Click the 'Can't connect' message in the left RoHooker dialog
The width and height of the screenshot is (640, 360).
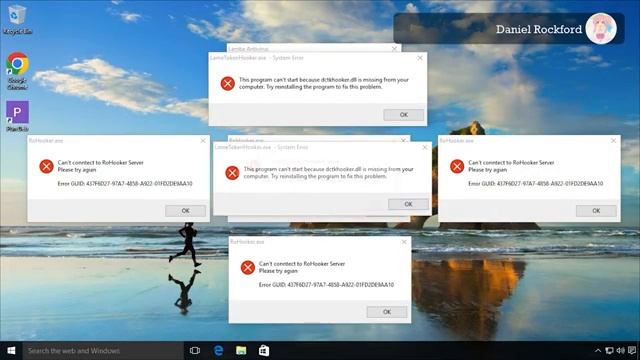click(x=100, y=166)
